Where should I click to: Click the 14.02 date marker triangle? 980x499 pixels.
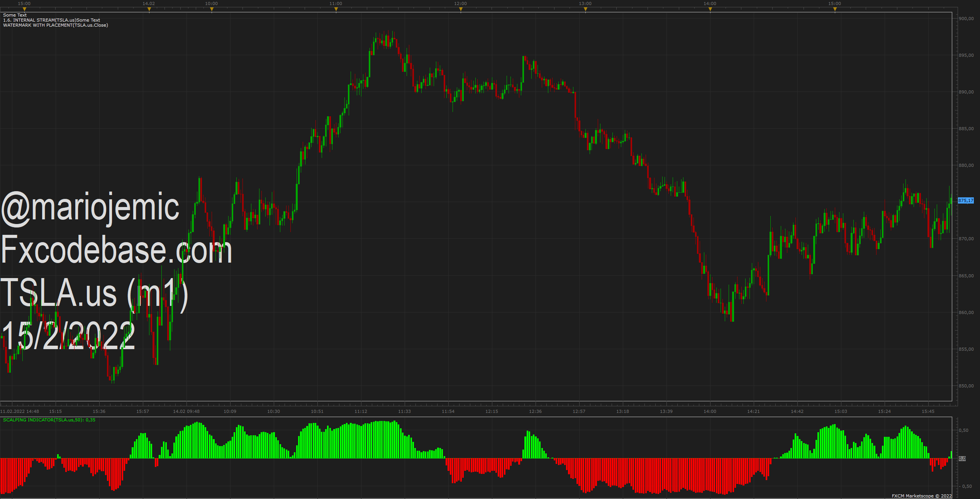point(149,10)
